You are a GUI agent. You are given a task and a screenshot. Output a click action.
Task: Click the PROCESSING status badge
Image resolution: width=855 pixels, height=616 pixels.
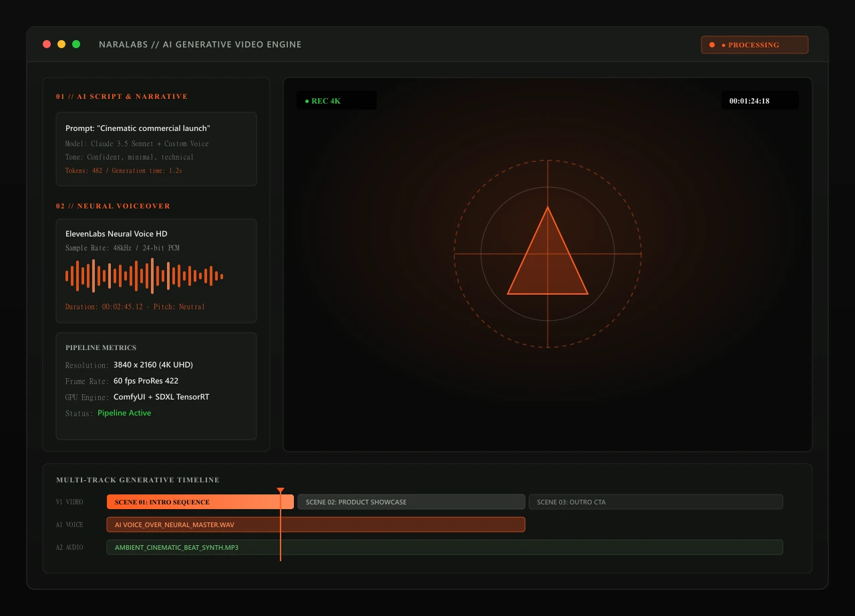755,45
